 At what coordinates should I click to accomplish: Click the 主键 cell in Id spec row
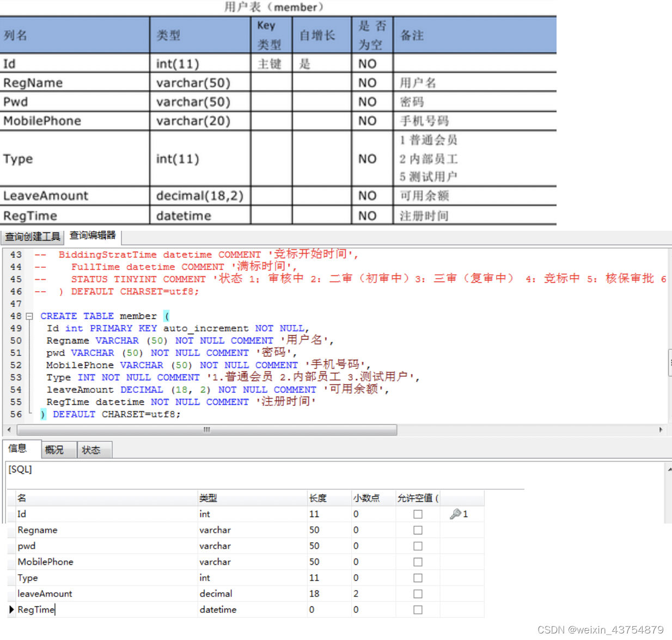click(271, 64)
